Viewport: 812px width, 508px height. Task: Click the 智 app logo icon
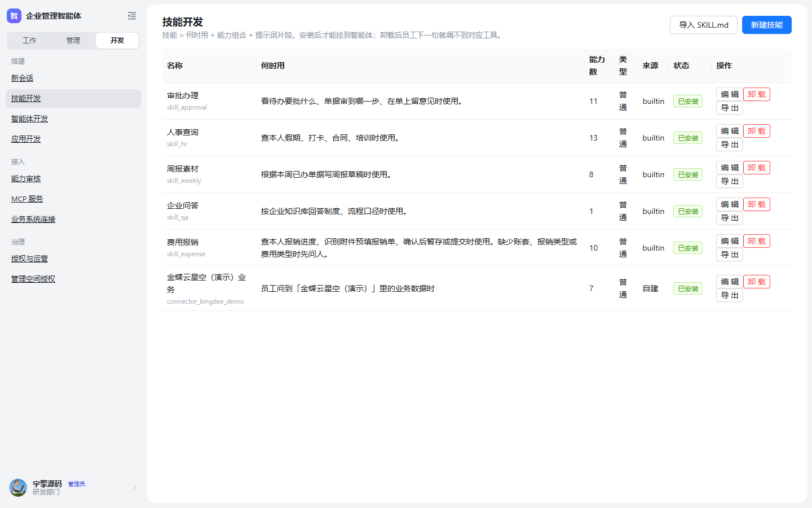[14, 16]
